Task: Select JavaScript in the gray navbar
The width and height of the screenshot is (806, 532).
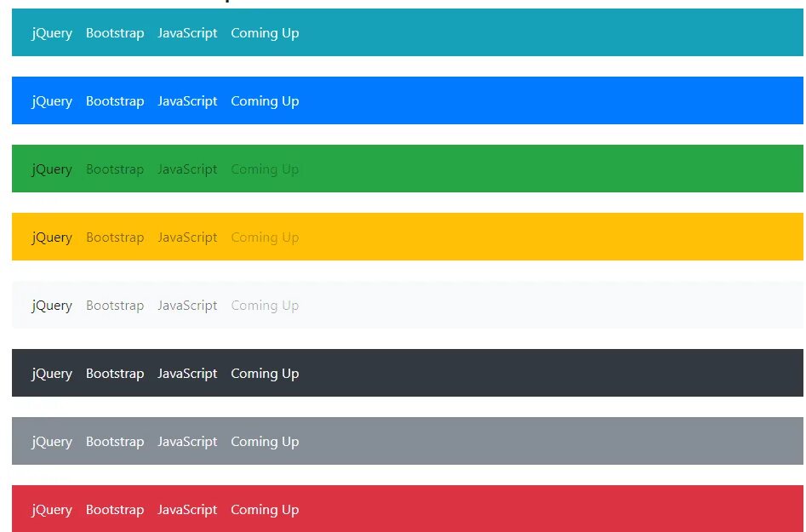Action: pos(187,442)
